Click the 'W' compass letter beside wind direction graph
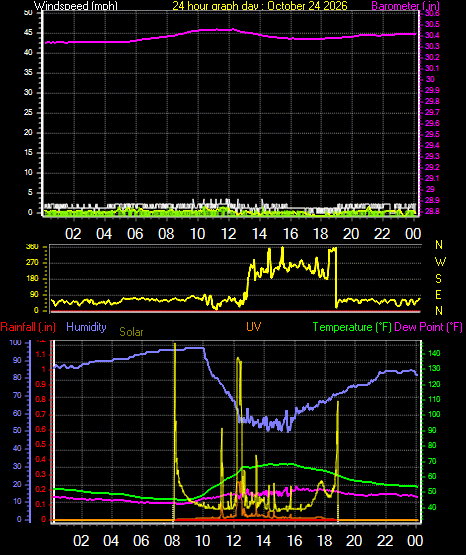The width and height of the screenshot is (466, 555). (440, 262)
